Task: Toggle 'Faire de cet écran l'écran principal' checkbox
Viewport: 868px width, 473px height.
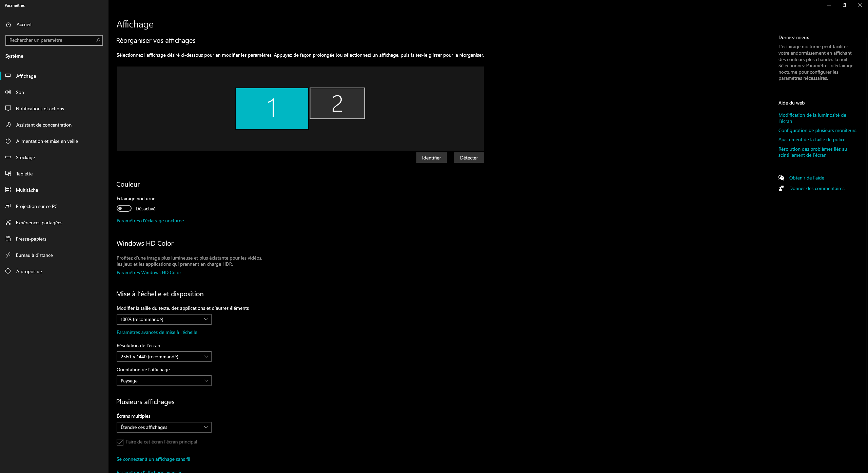Action: tap(120, 442)
